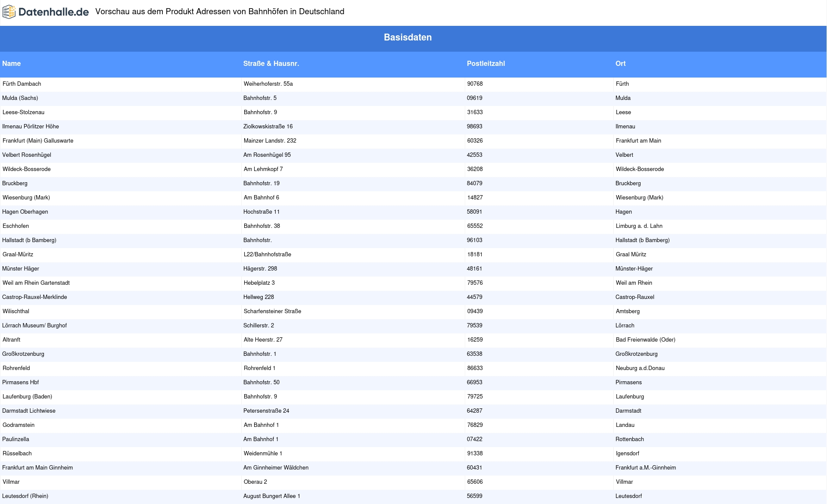Click Mainzer Landstr. 232 address
The image size is (827, 504).
click(270, 141)
